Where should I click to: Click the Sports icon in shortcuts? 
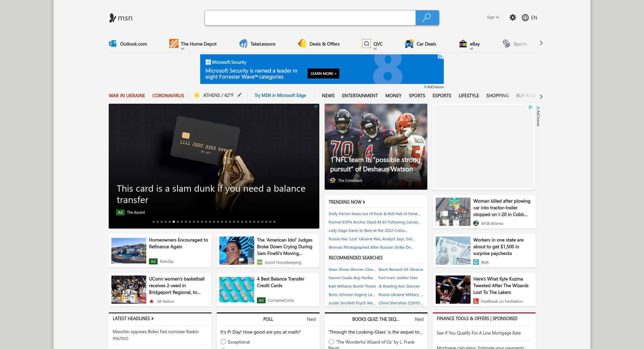click(506, 44)
